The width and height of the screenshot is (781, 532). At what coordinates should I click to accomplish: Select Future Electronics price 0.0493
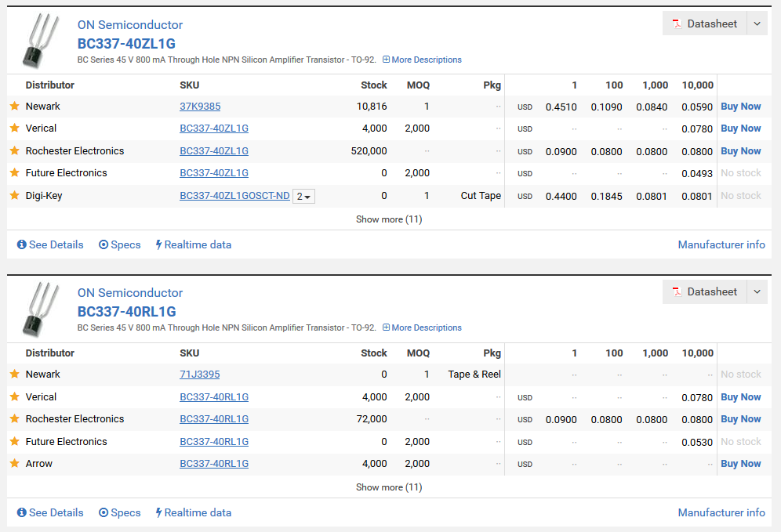697,173
